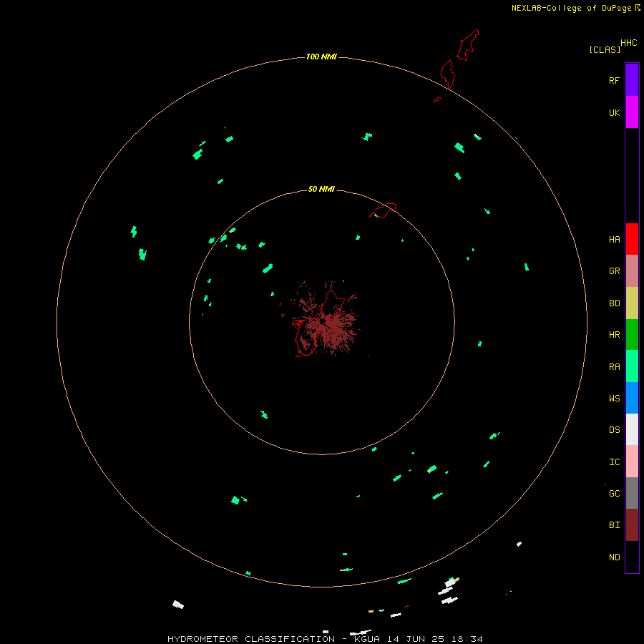Click the GC legend label

[x=614, y=494]
